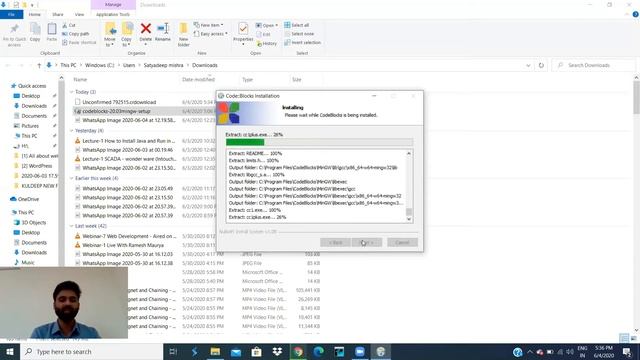Screen dimensions: 640x360
Task: Click Invert selection in ribbon
Action: click(302, 42)
